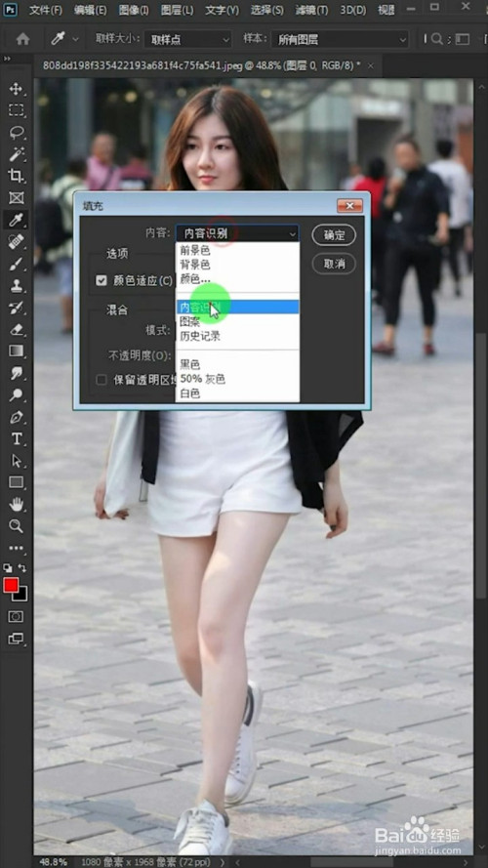Open the Edit Toolbar three-dots menu
This screenshot has width=488, height=868.
pyautogui.click(x=16, y=548)
